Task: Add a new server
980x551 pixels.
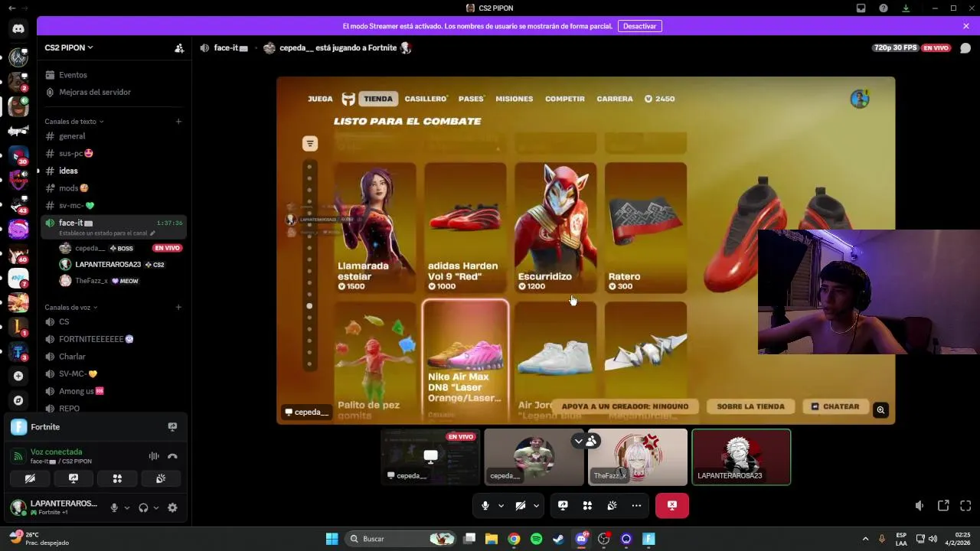Action: pos(18,376)
